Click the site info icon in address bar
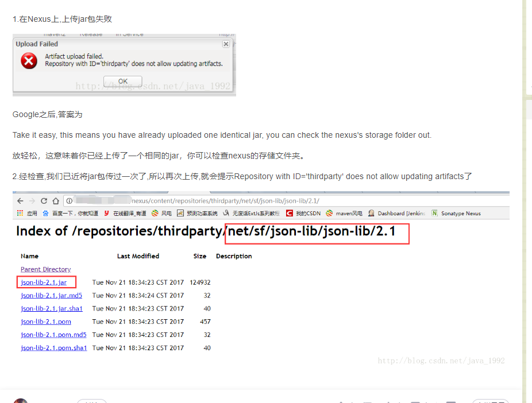The image size is (532, 403). coord(69,201)
